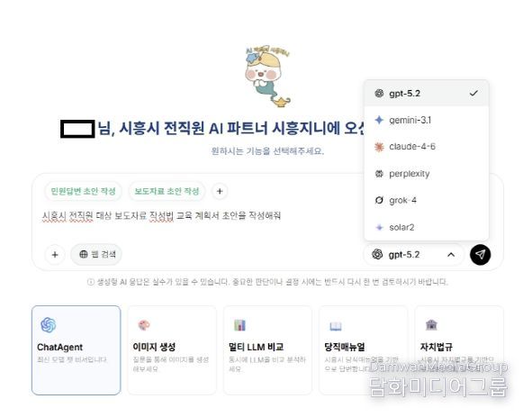Click the paper-plane send icon
The width and height of the screenshot is (532, 417).
pos(480,254)
